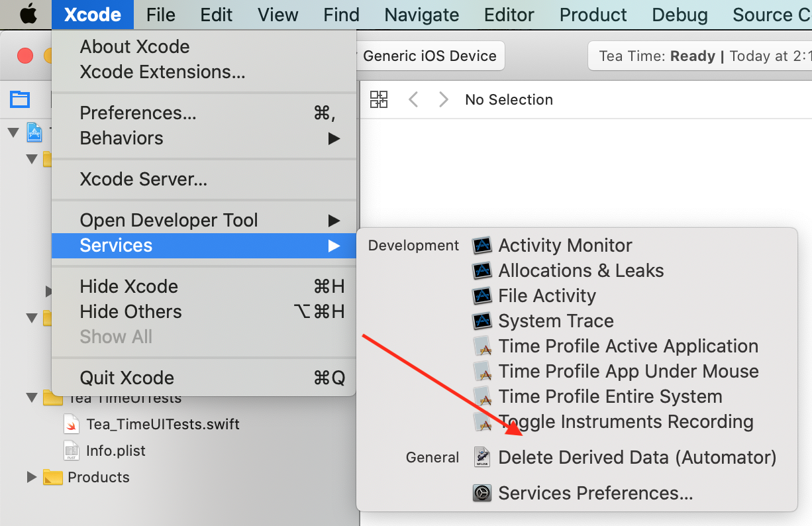This screenshot has width=812, height=526.
Task: Click the File Activity instruments icon
Action: click(x=482, y=296)
